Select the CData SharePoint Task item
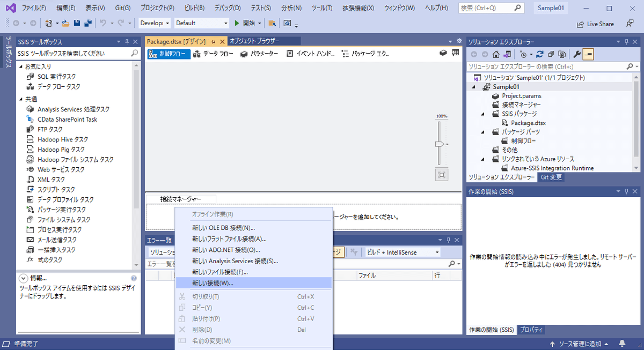This screenshot has width=644, height=350. tap(67, 119)
